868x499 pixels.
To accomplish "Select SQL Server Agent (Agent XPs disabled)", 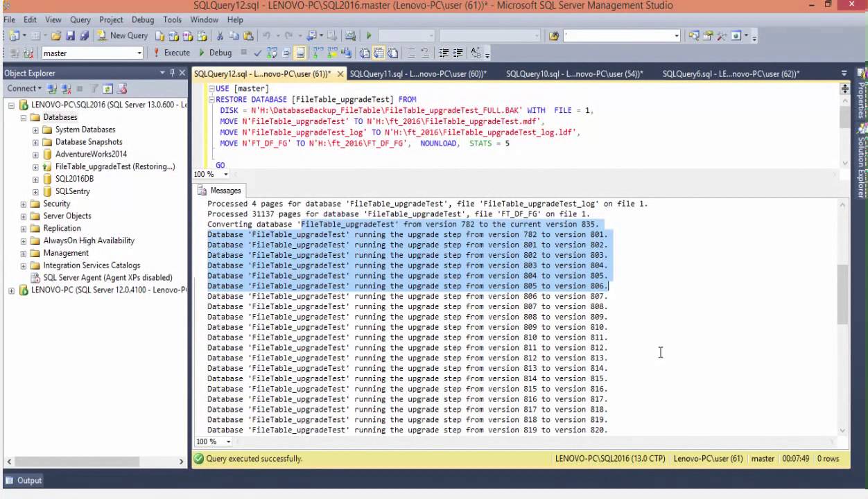I will tap(107, 278).
